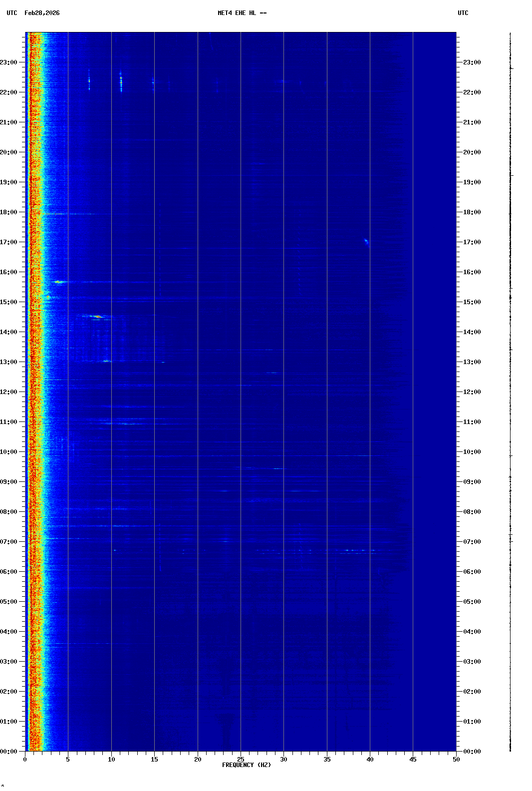Click the small spot near 17:00 at 40 Hz
This screenshot has height=791, width=532.
[x=366, y=242]
